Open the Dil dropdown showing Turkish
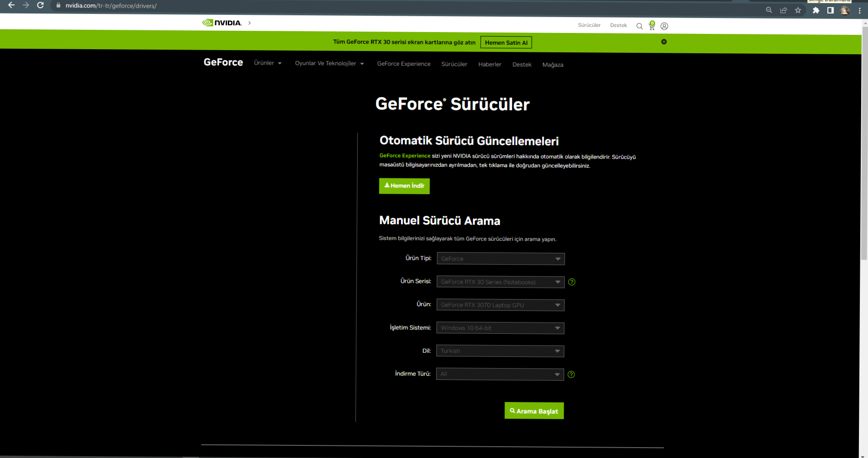The image size is (868, 458). click(500, 351)
